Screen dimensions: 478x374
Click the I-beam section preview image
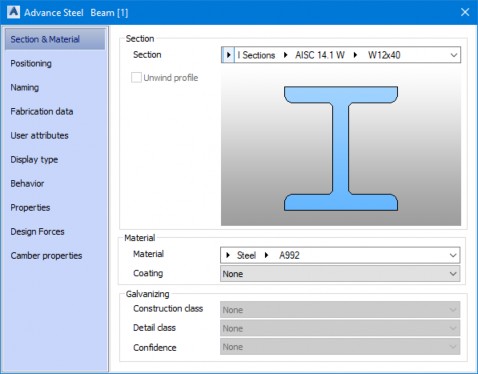click(341, 148)
